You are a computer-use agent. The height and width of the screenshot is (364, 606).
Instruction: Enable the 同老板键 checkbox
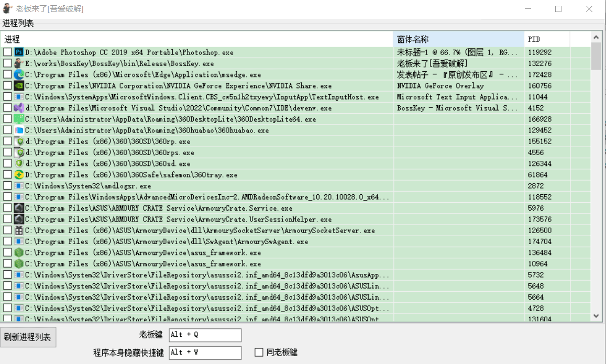(259, 352)
